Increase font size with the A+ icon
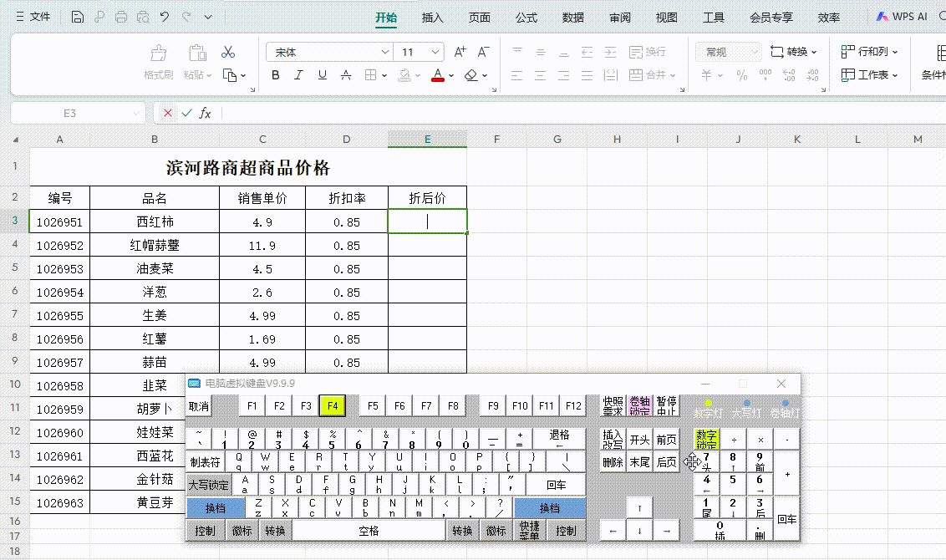The image size is (946, 560). pyautogui.click(x=460, y=53)
